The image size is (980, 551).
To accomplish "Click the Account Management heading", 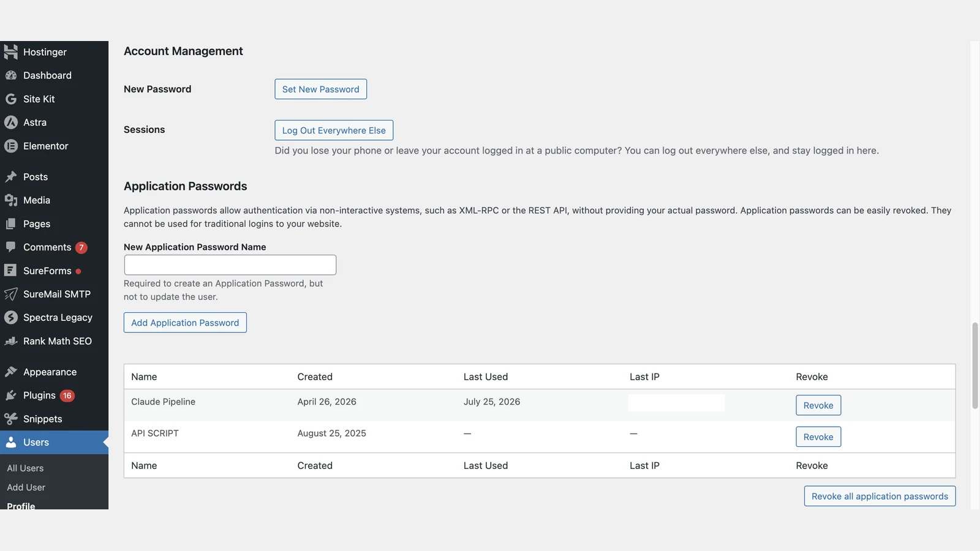I will tap(183, 51).
